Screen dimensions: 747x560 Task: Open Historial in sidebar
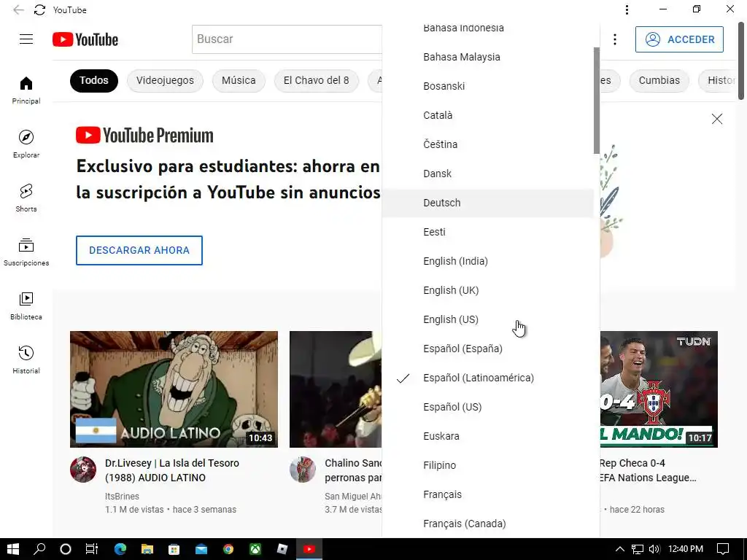coord(26,359)
